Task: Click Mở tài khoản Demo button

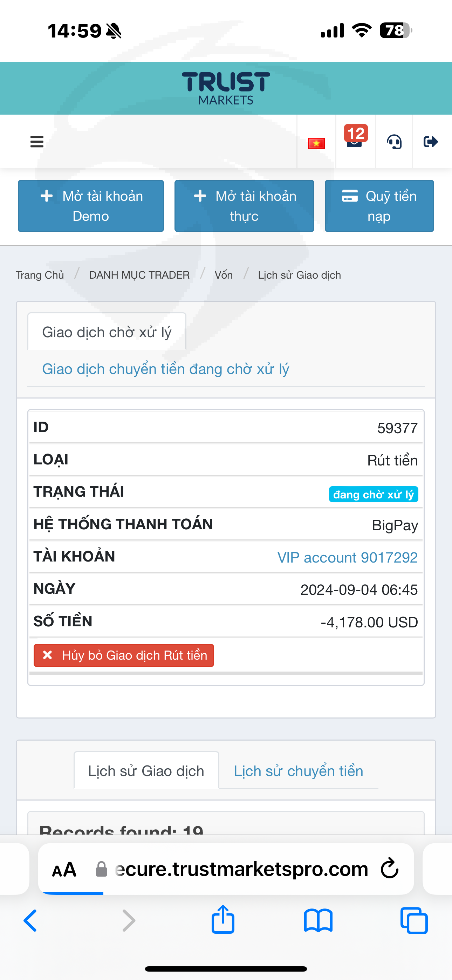Action: tap(91, 206)
